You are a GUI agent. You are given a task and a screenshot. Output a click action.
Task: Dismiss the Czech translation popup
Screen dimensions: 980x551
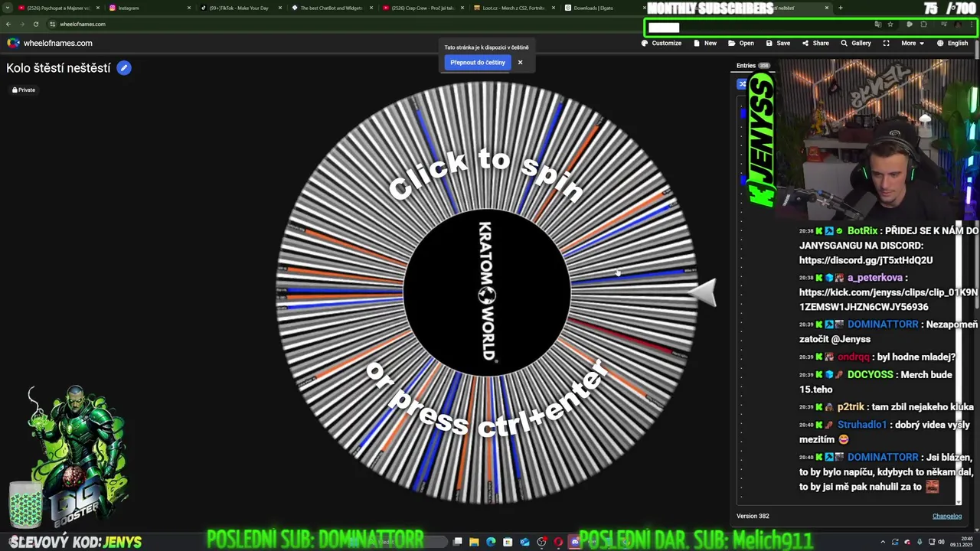click(520, 63)
